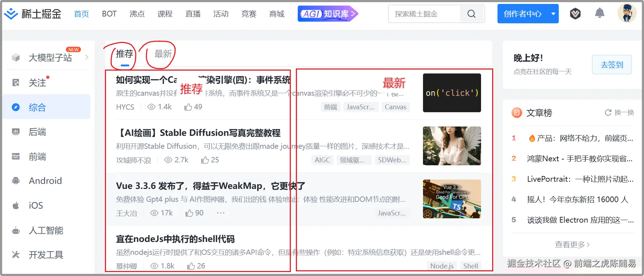This screenshot has width=644, height=276.
Task: Click the search magnifier icon
Action: pyautogui.click(x=472, y=14)
